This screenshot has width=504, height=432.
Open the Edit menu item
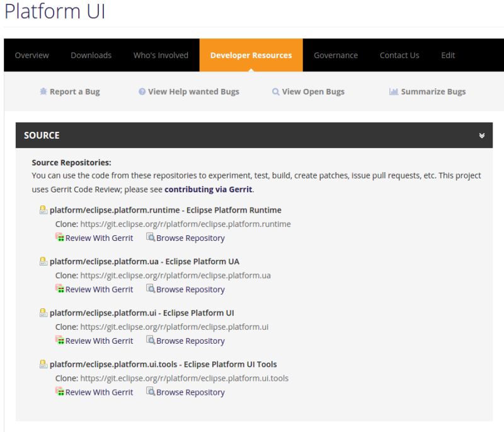449,55
